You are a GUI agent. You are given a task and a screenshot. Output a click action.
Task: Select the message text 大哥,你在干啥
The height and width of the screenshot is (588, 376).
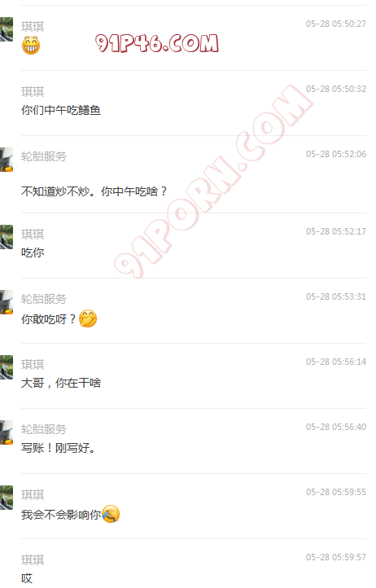(61, 383)
